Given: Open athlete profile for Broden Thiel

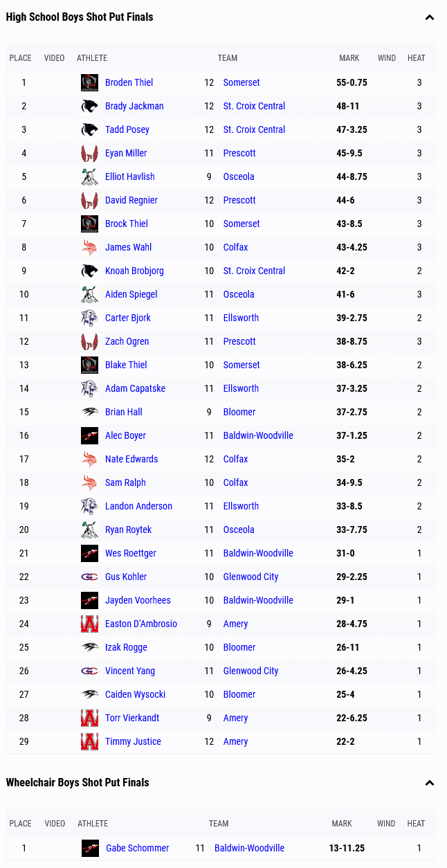Looking at the screenshot, I should (129, 82).
